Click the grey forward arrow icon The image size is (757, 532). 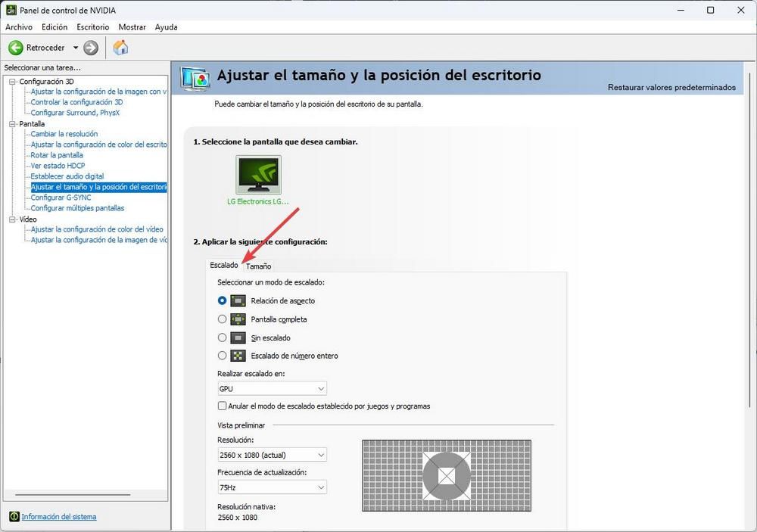pos(91,48)
